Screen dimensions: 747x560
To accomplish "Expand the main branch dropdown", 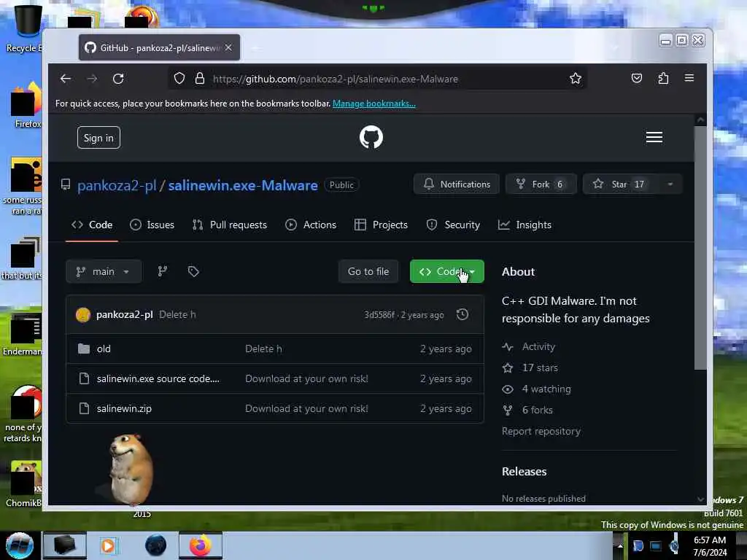I will click(104, 271).
